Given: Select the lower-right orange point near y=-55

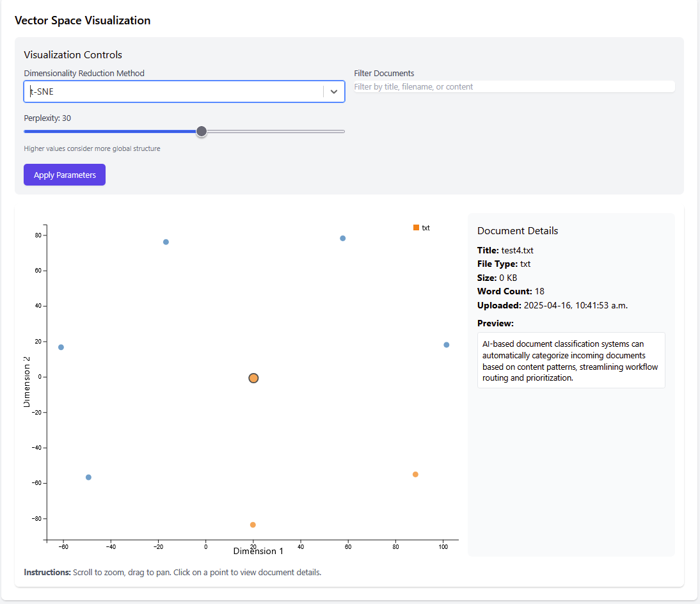Looking at the screenshot, I should pos(415,474).
